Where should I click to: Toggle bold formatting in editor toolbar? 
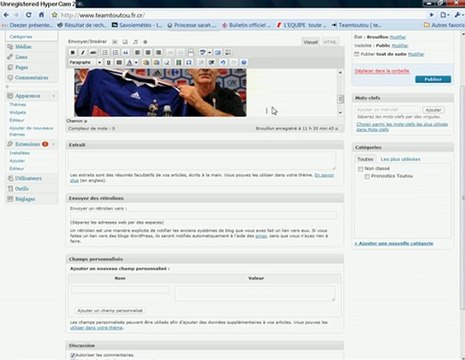click(72, 52)
